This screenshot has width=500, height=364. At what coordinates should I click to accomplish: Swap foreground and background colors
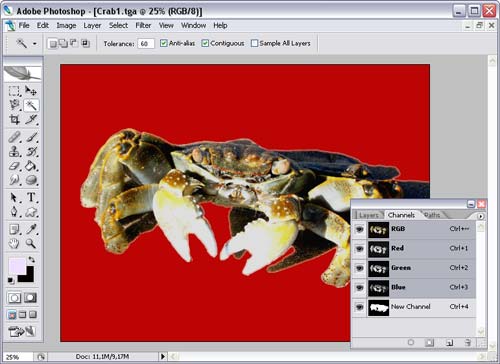(x=31, y=259)
